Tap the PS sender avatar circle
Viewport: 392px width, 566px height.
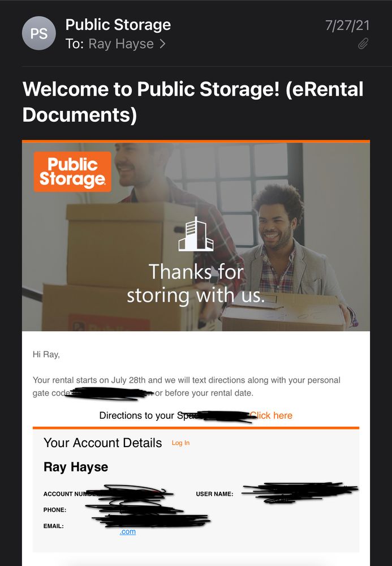point(39,33)
